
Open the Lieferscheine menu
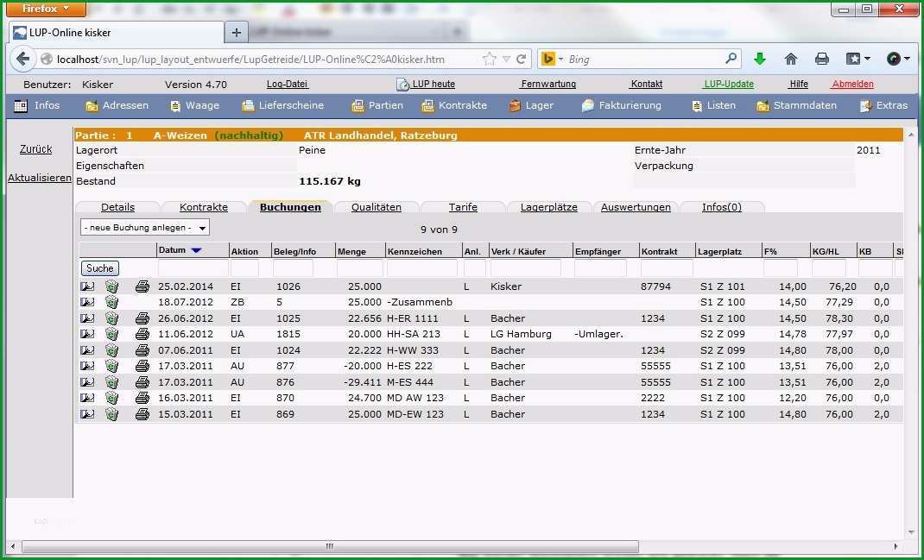(283, 105)
